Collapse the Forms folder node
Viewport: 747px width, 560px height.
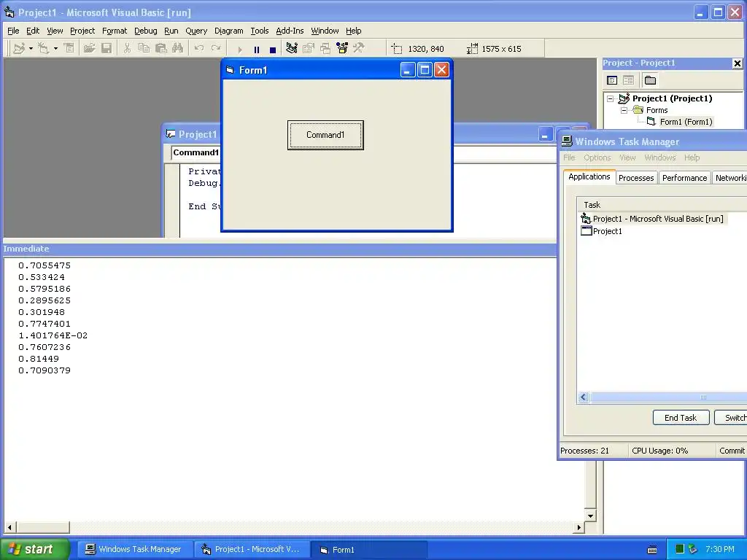[624, 110]
